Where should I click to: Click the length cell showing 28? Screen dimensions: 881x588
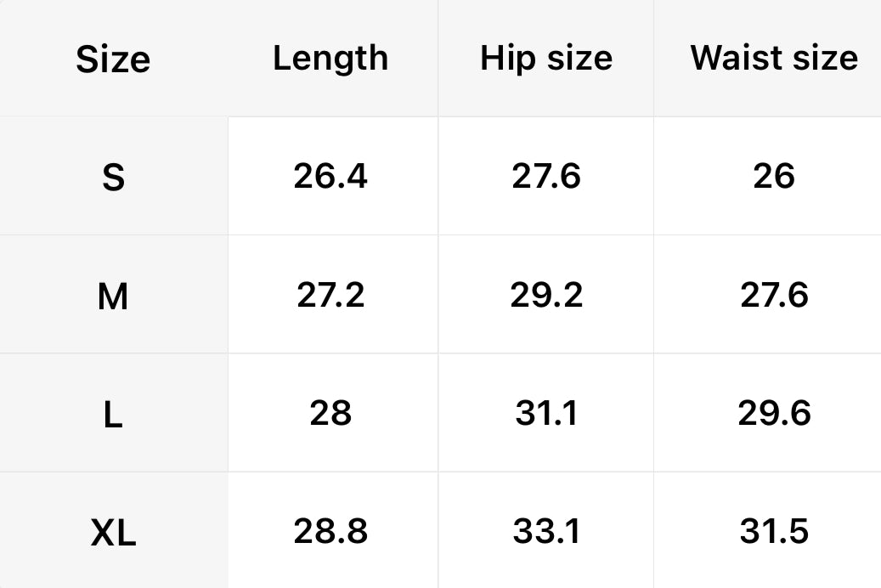[330, 413]
